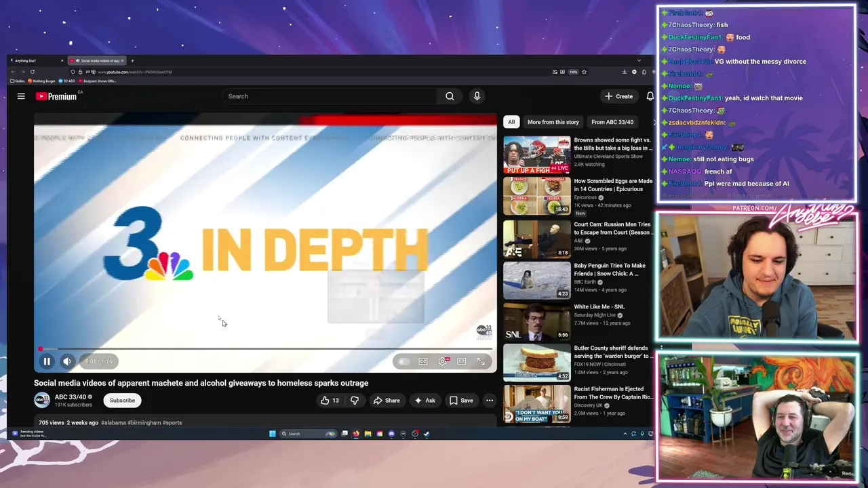Screen dimensions: 868x488
Task: Subscribe to ABC 33/40
Action: pyautogui.click(x=122, y=401)
